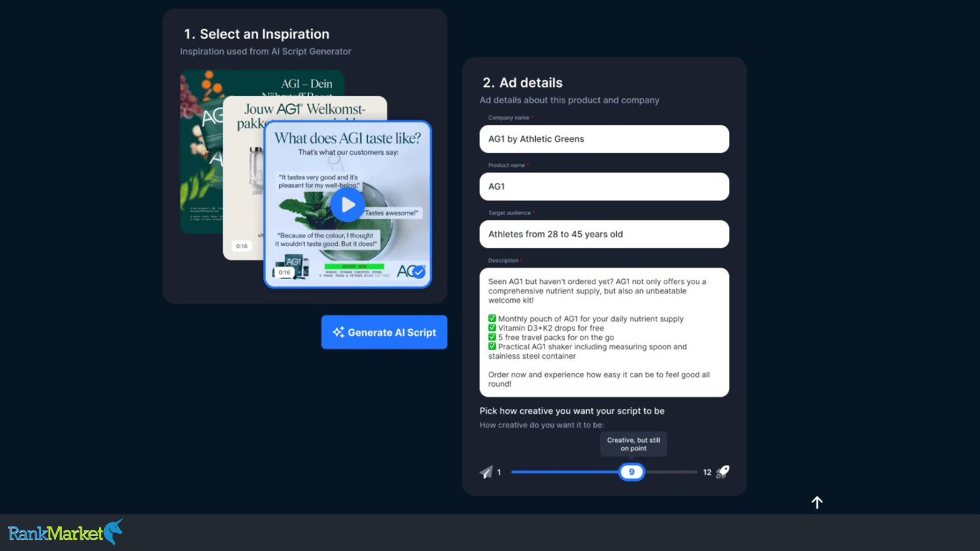Click the Target audience input field
This screenshot has height=551, width=980.
604,234
